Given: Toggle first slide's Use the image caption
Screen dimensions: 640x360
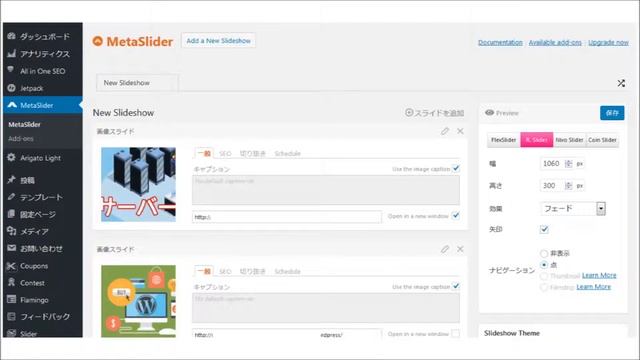Looking at the screenshot, I should pos(456,168).
